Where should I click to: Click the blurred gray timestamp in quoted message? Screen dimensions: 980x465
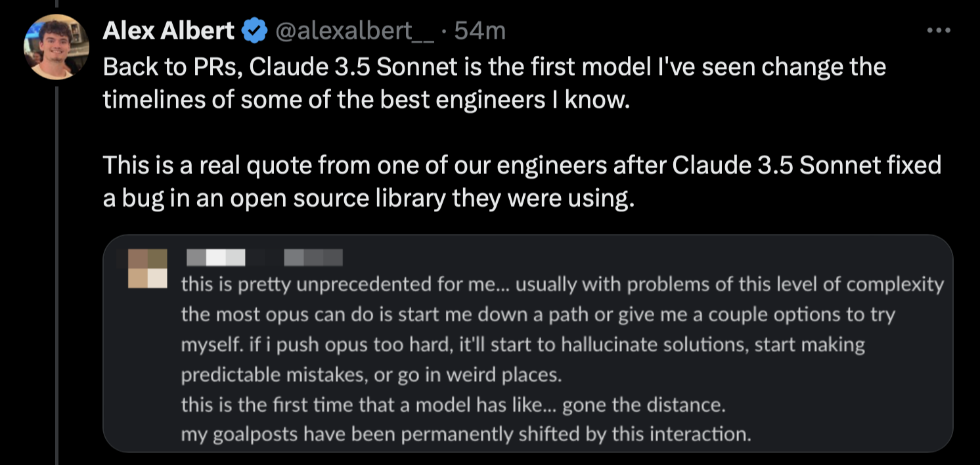314,257
